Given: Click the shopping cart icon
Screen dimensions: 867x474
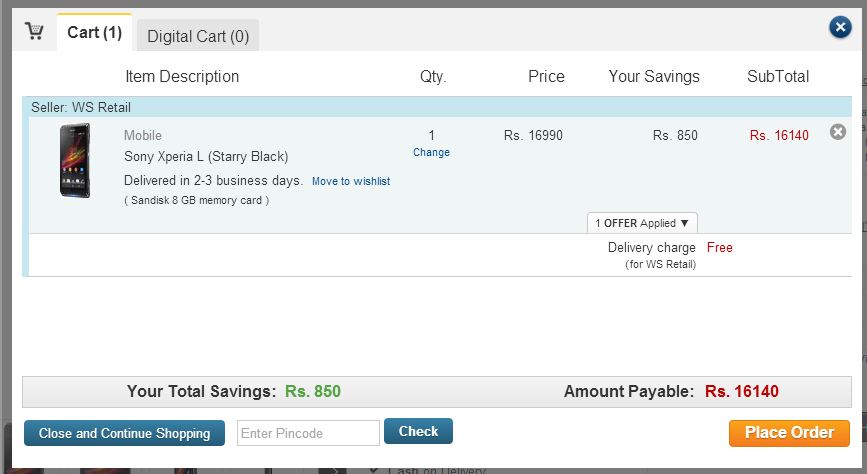Looking at the screenshot, I should tap(34, 31).
